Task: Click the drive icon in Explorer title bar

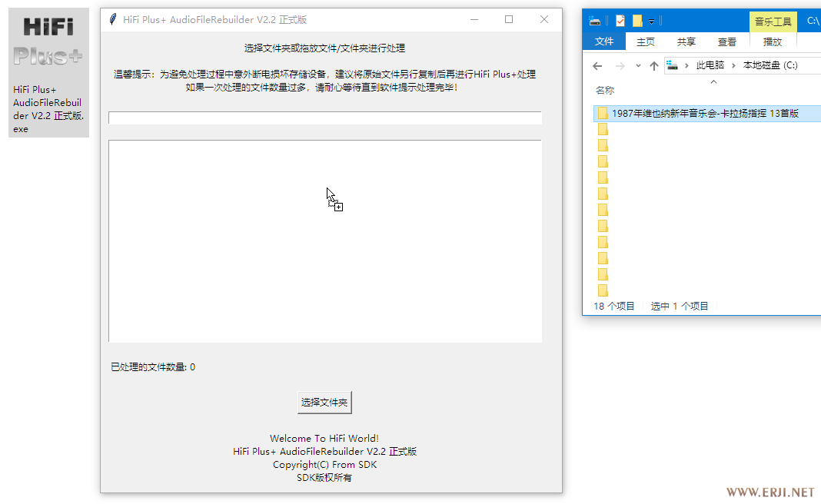Action: coord(595,21)
